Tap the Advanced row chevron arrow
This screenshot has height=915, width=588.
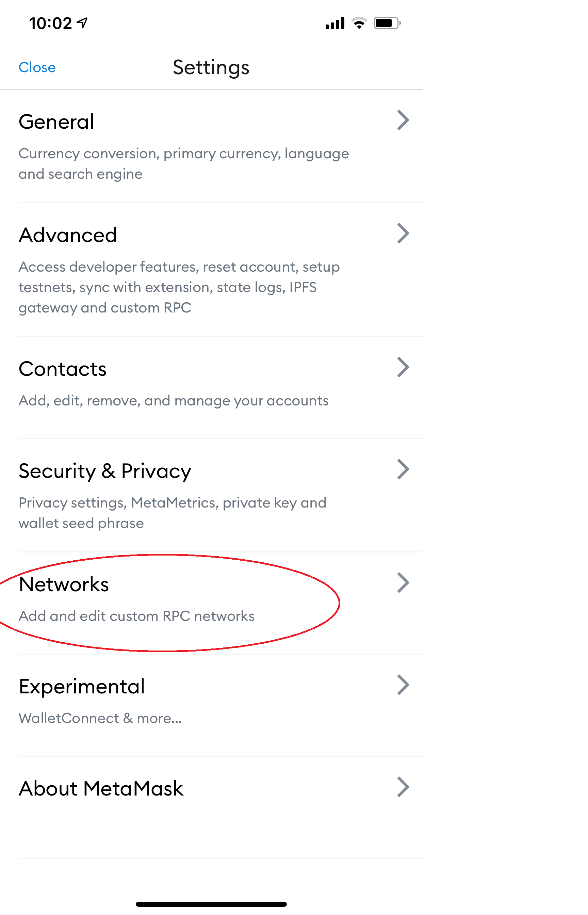point(403,233)
